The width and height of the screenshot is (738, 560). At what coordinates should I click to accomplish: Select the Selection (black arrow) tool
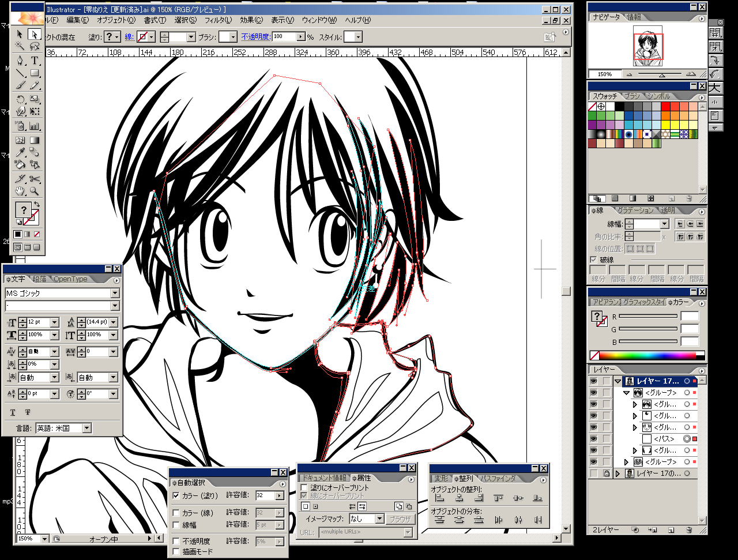(x=20, y=34)
